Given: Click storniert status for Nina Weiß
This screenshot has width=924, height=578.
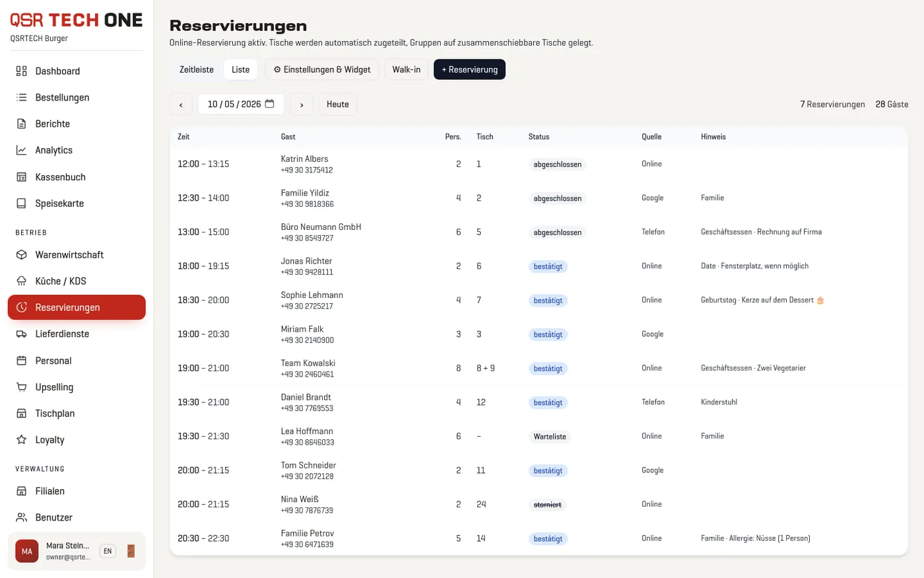Looking at the screenshot, I should pos(547,505).
